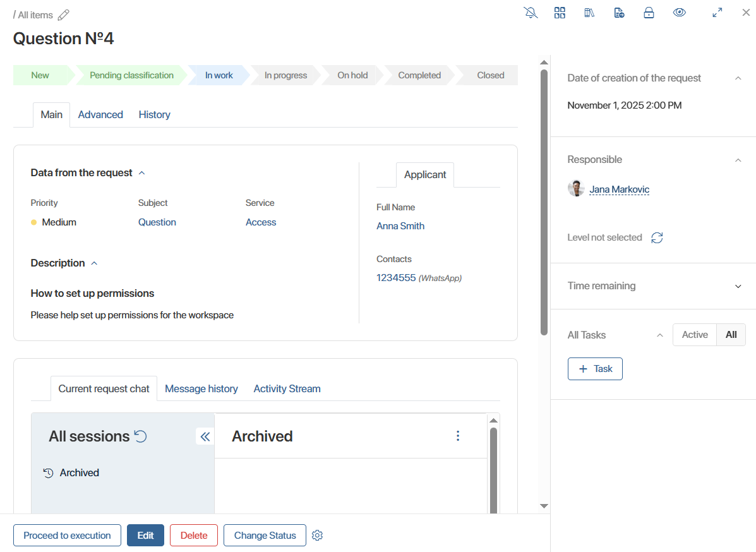Select the In progress status stage
The height and width of the screenshot is (552, 756).
285,75
